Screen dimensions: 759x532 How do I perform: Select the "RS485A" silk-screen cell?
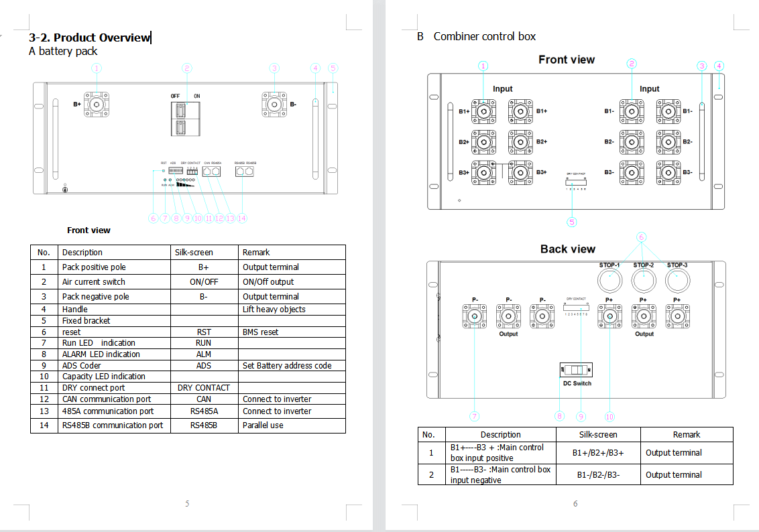204,411
